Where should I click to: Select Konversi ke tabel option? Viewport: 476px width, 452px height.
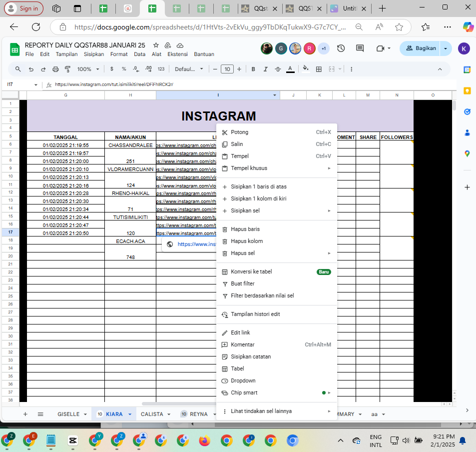coord(277,271)
